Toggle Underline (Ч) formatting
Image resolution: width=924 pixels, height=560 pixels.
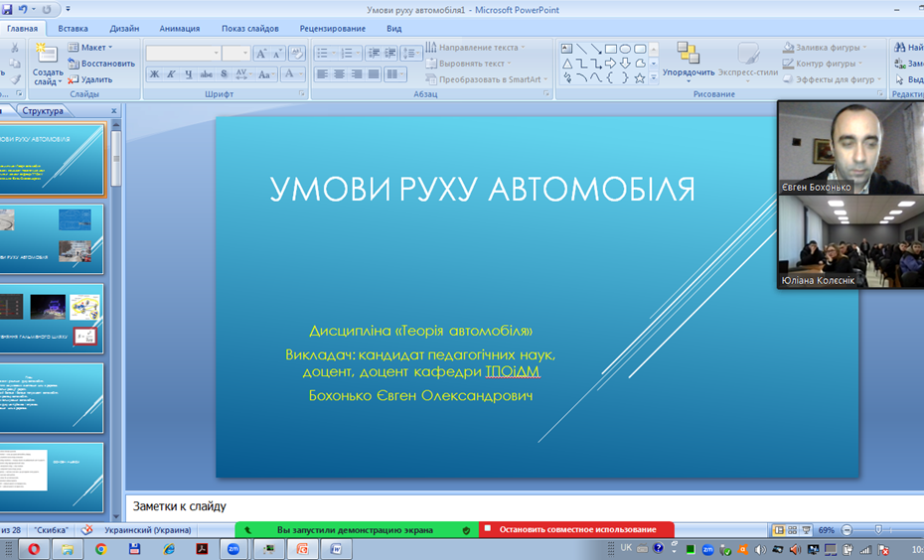pyautogui.click(x=189, y=74)
